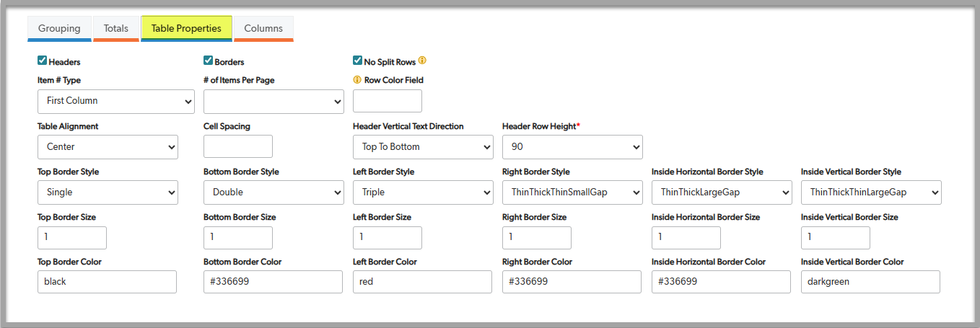
Task: Click the Top Border Color field
Action: pyautogui.click(x=107, y=282)
